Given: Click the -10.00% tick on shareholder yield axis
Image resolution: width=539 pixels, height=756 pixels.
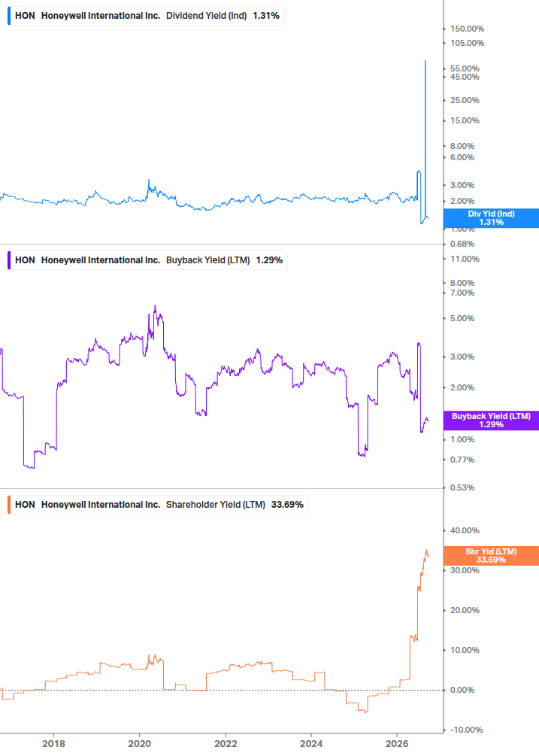Looking at the screenshot, I should (466, 730).
